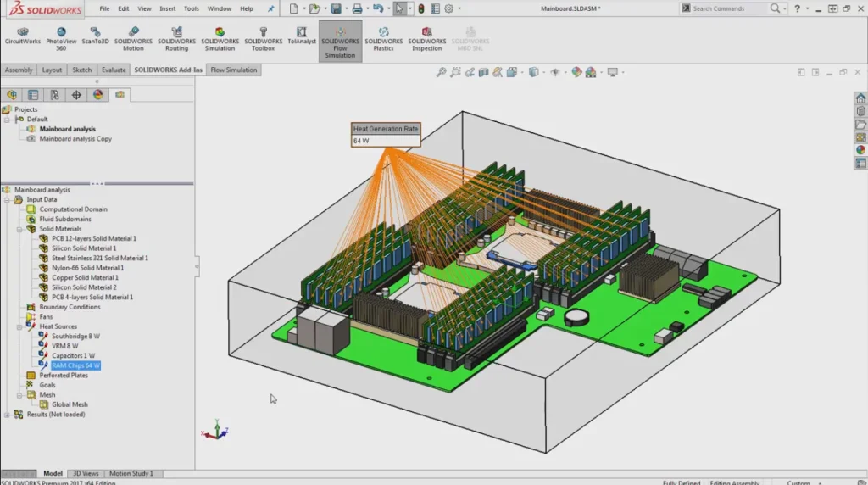Create a new document from toolbar

(294, 8)
